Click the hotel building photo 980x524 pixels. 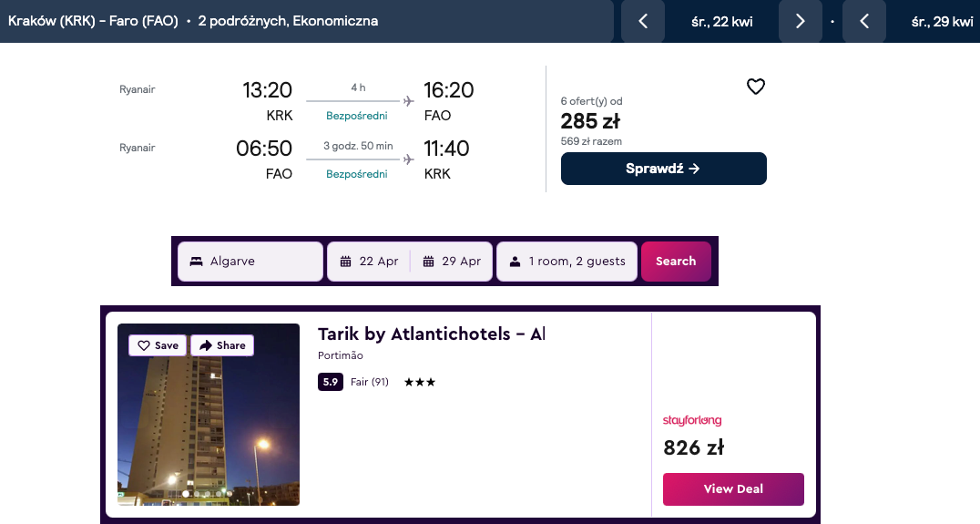tap(209, 428)
